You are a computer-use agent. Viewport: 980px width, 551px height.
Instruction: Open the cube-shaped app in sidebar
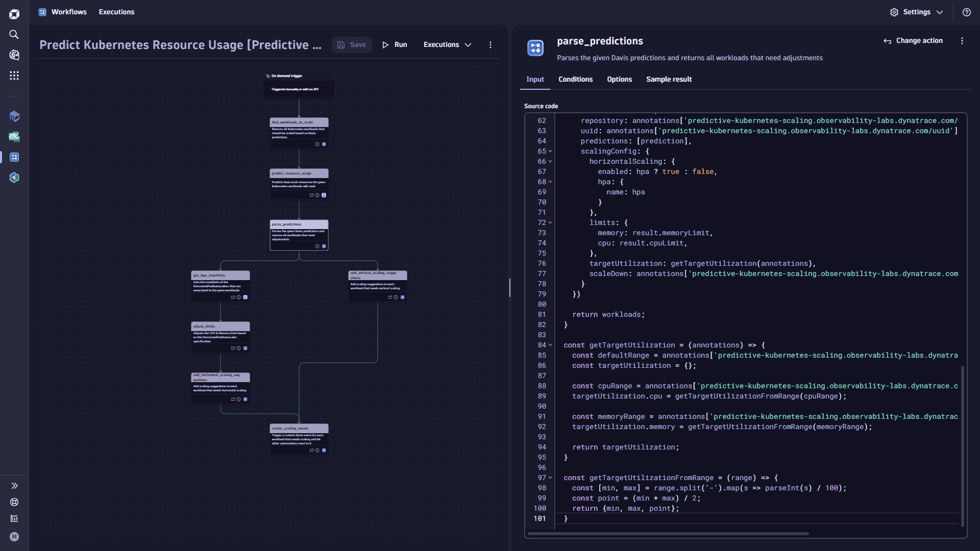click(14, 116)
